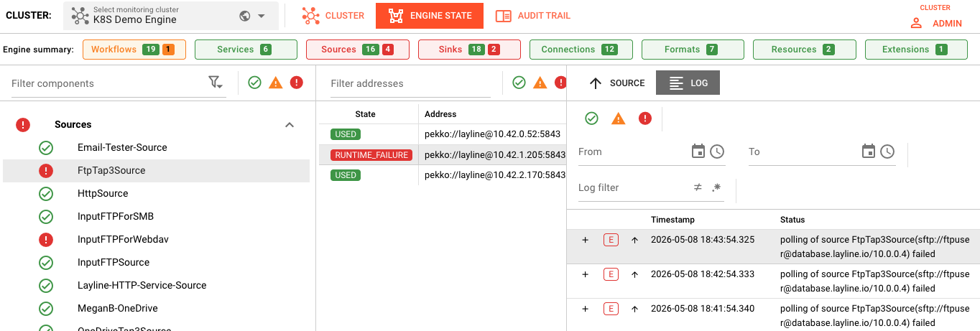This screenshot has width=980, height=331.
Task: Open the To date calendar picker
Action: pos(869,151)
